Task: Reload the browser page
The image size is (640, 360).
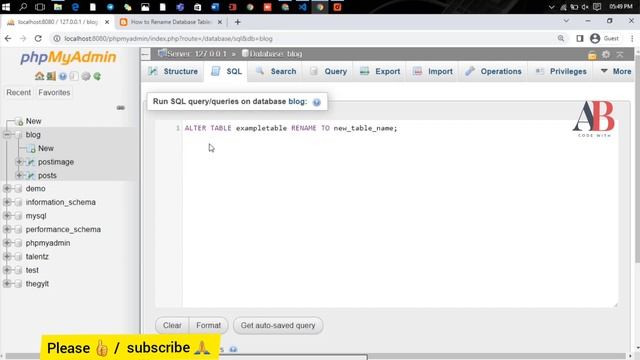Action: point(38,38)
